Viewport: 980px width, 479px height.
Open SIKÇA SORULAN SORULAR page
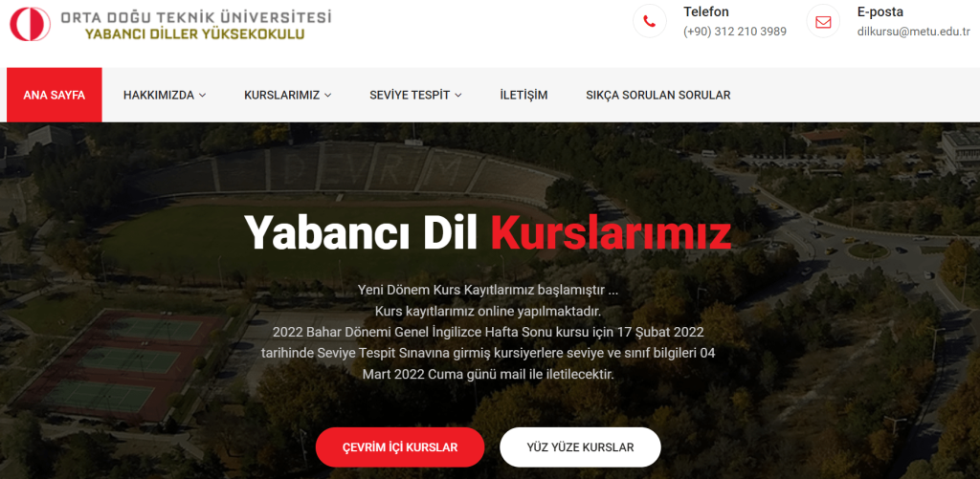[x=658, y=96]
